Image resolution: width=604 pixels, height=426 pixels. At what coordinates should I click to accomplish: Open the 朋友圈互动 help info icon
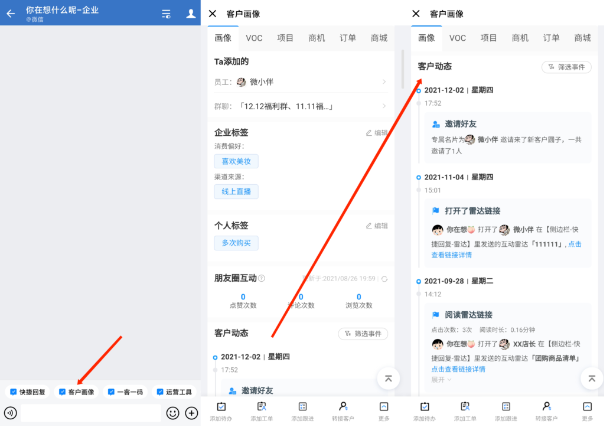pyautogui.click(x=262, y=278)
